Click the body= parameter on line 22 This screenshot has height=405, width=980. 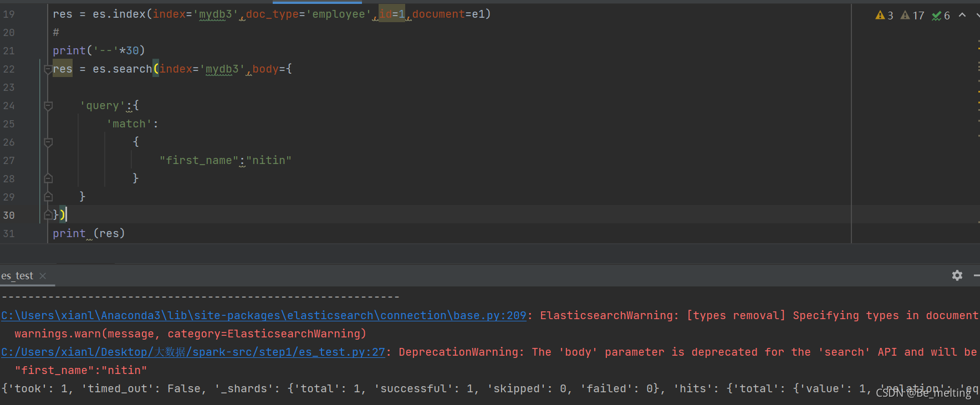[269, 69]
